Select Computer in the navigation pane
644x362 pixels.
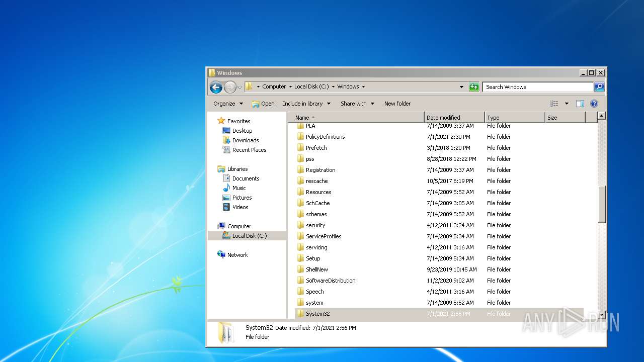pyautogui.click(x=239, y=226)
